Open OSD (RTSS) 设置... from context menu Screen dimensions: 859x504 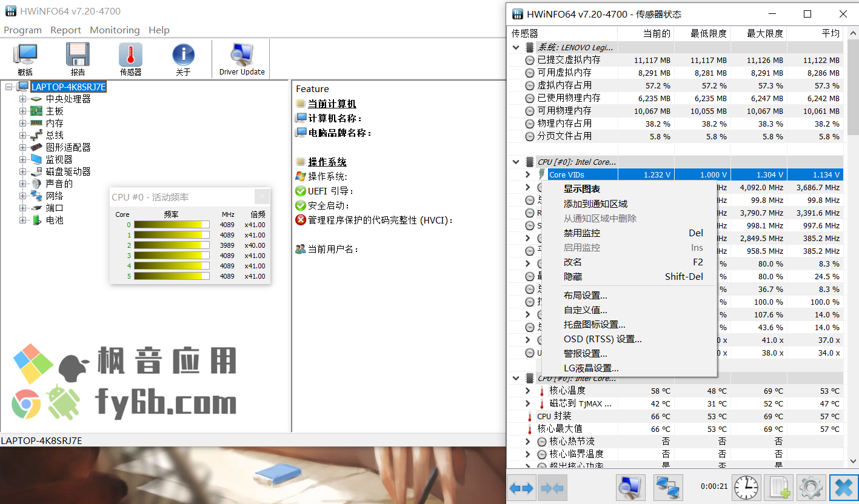tap(629, 339)
